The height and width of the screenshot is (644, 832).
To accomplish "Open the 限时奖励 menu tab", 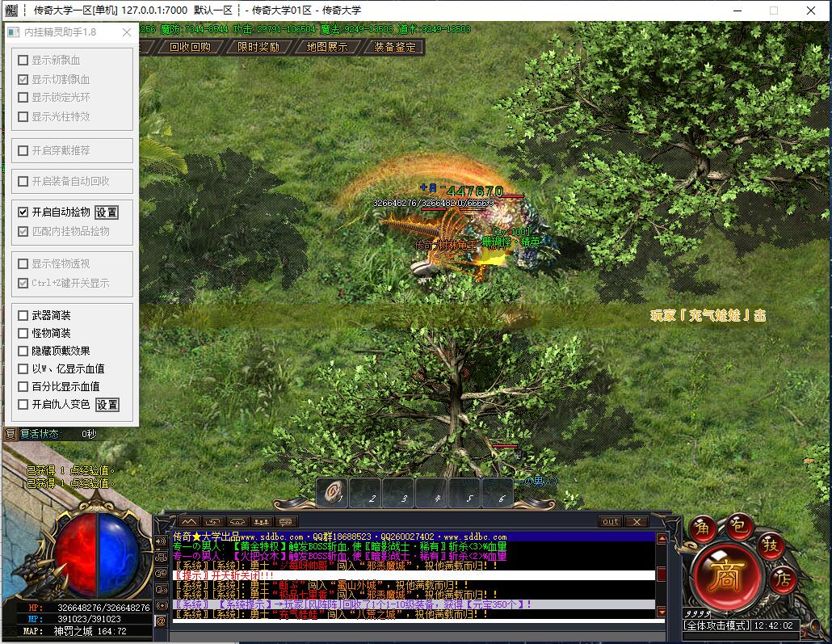I will pyautogui.click(x=258, y=47).
